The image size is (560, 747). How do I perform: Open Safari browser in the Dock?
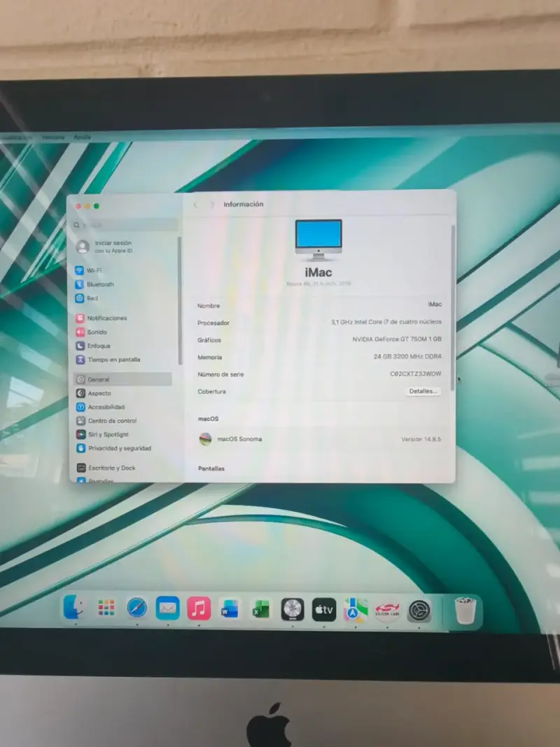click(x=136, y=608)
